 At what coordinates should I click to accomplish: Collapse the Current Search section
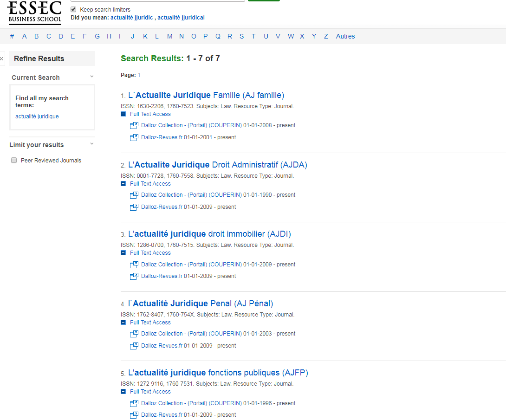coord(92,77)
